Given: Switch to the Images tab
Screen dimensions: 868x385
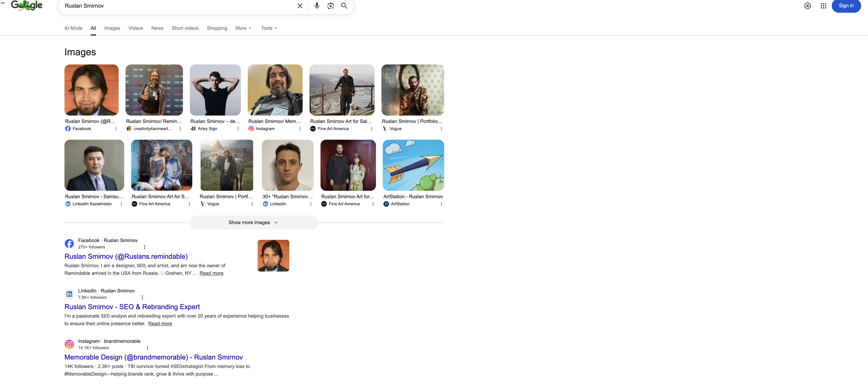Looking at the screenshot, I should click(112, 28).
